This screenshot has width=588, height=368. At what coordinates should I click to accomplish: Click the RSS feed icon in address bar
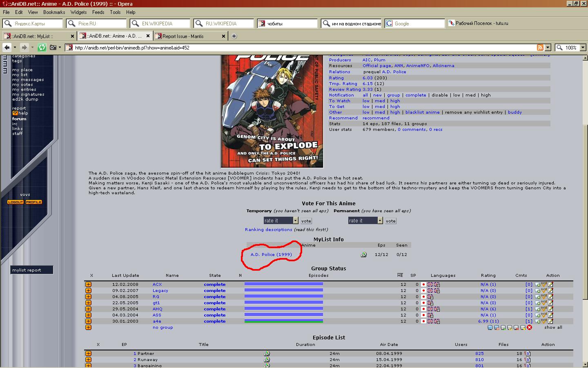click(x=540, y=47)
